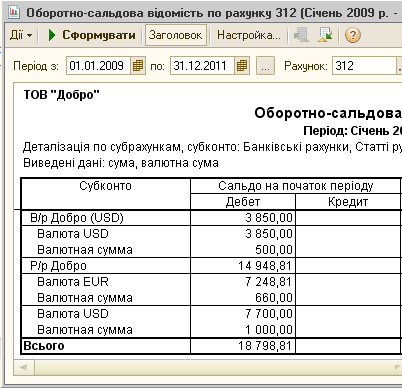The height and width of the screenshot is (388, 402).
Task: Open calendar for the start date
Action: (138, 66)
